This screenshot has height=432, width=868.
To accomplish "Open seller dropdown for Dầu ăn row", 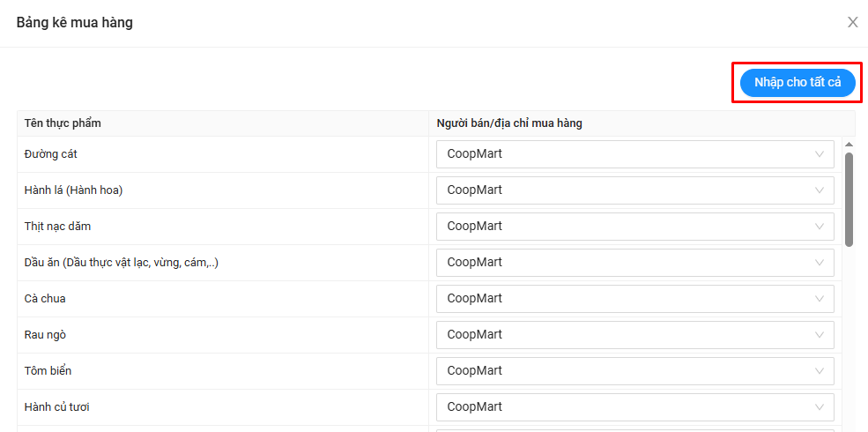I will click(634, 263).
